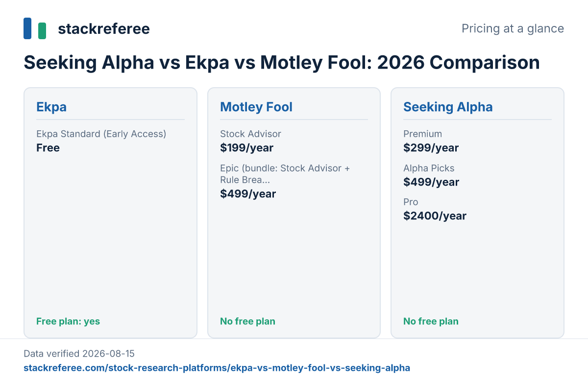
Task: Click the Ekpa Standard (Early Access) plan
Action: click(101, 134)
